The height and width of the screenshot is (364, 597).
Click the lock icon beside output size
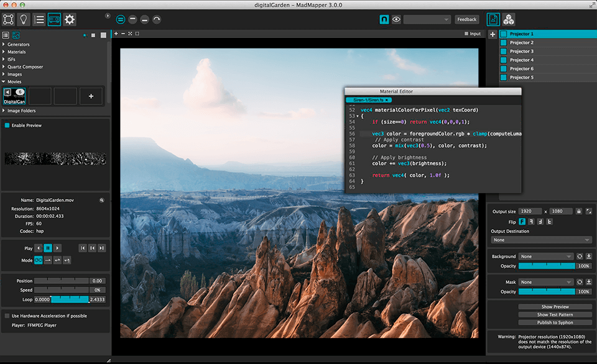point(578,211)
